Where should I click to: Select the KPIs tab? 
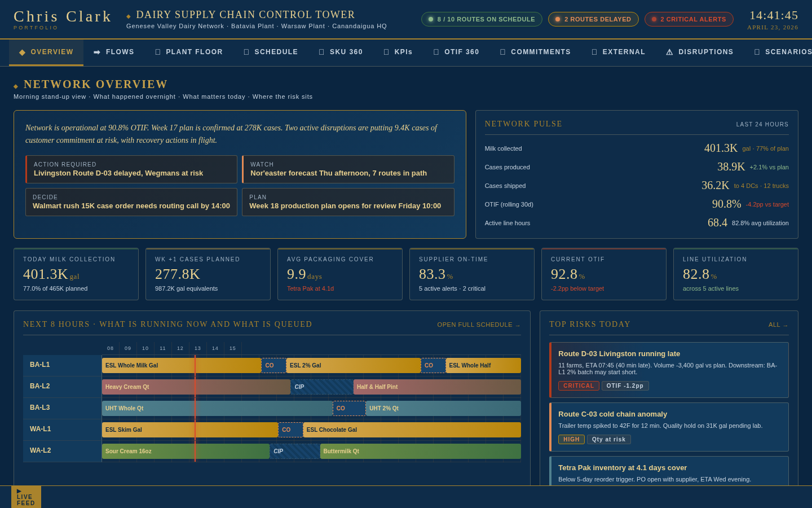pyautogui.click(x=398, y=52)
